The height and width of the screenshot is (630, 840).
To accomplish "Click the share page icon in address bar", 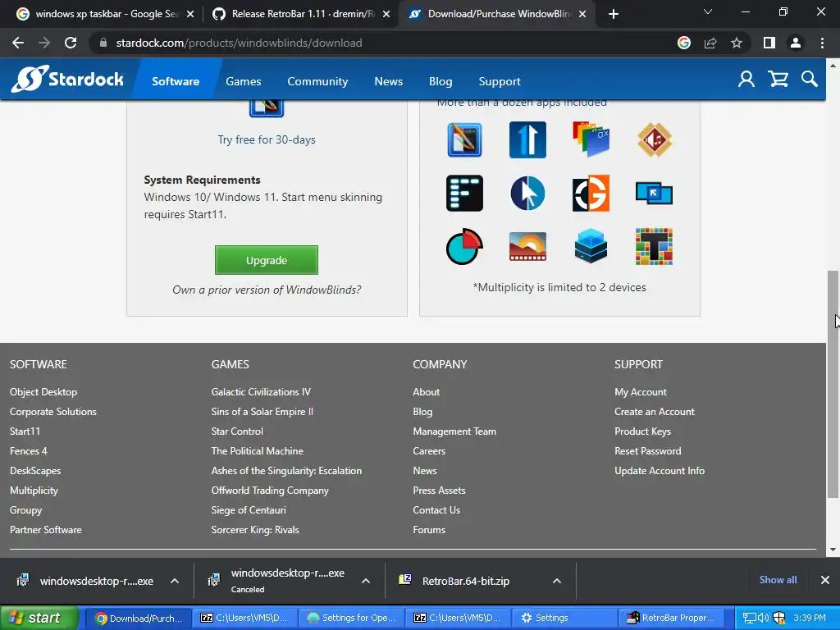I will (x=710, y=43).
